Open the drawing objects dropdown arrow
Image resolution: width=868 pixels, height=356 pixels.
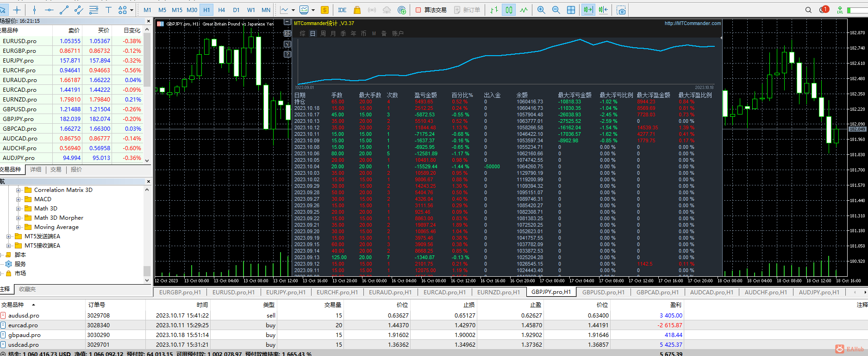132,10
